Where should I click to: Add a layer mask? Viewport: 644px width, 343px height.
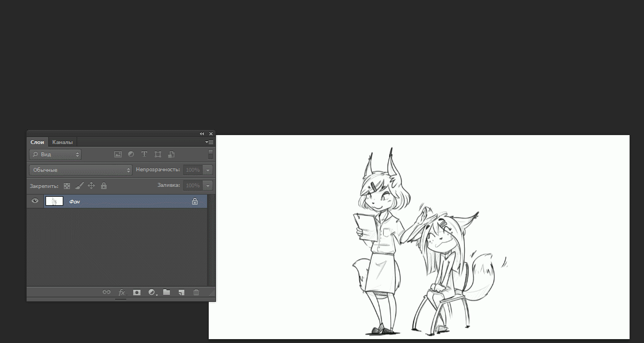[137, 292]
